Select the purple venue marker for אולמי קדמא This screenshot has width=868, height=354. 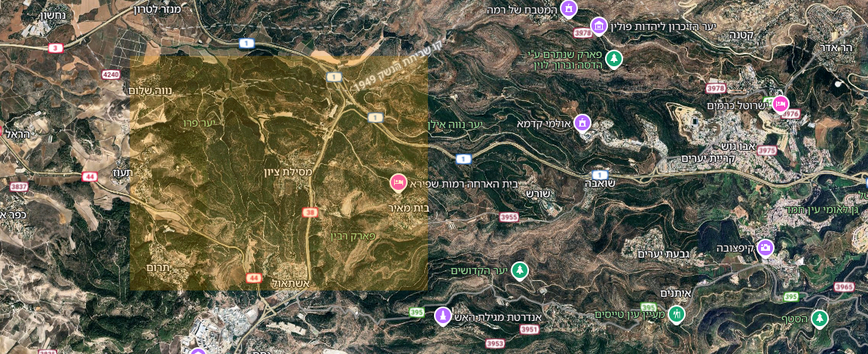tap(582, 122)
